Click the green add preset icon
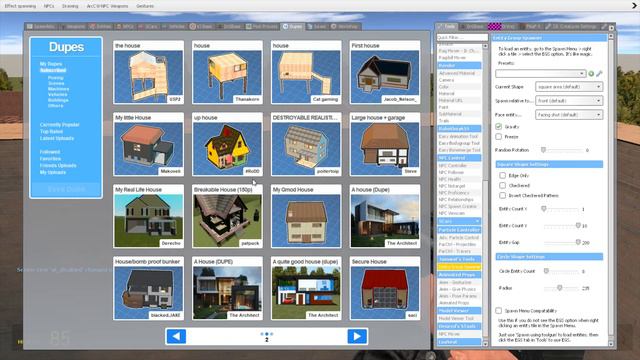The image size is (640, 360). pyautogui.click(x=591, y=73)
